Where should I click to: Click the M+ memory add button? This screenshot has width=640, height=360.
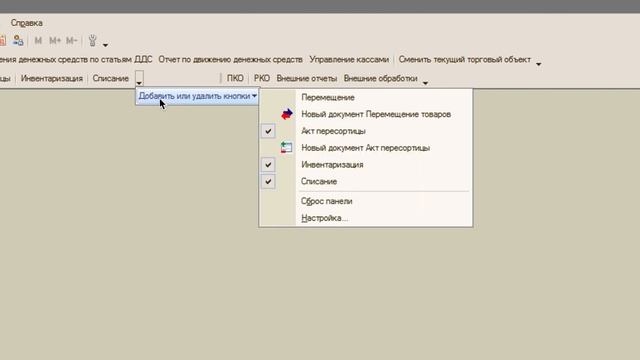pos(55,40)
